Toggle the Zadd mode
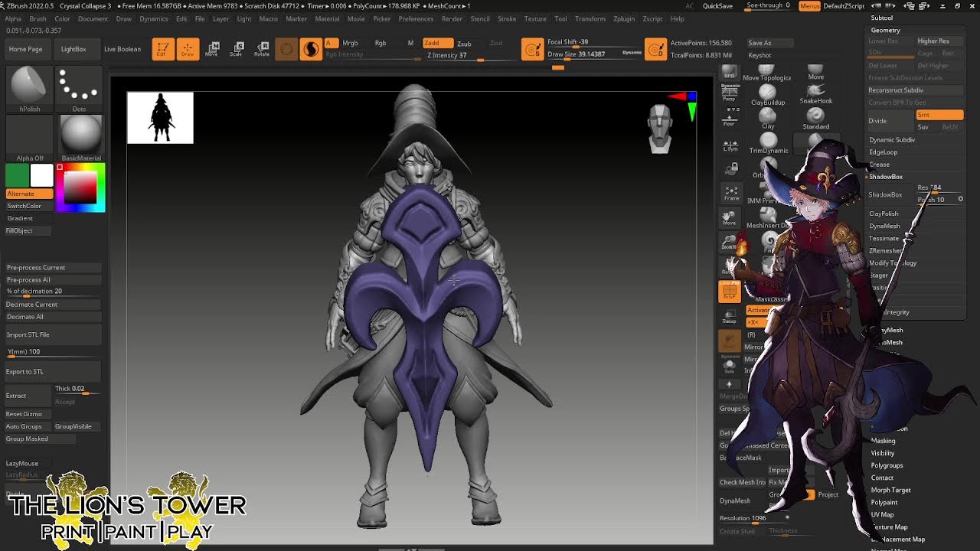 tap(437, 43)
